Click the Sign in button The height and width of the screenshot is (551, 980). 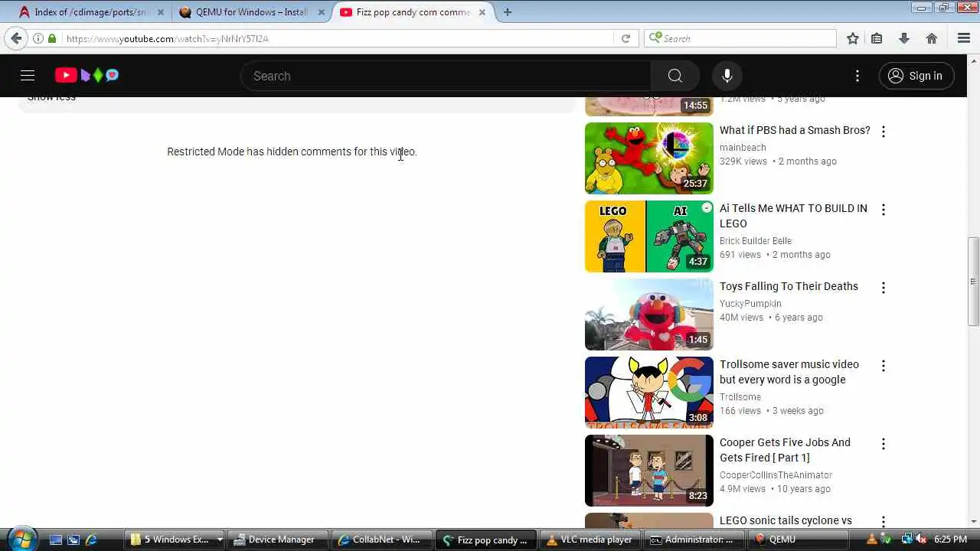coord(916,76)
